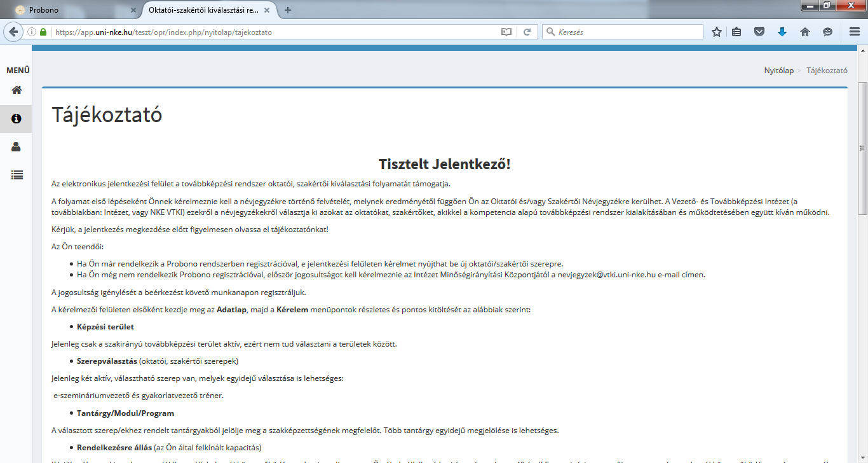Click the bold Adatlap word
Screen dimensions: 868x463
click(x=232, y=310)
